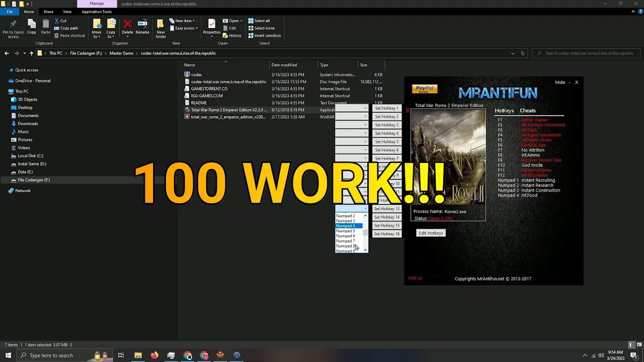The width and height of the screenshot is (644, 362).
Task: Select Numpad 4 in the dropdown list
Action: (x=349, y=226)
